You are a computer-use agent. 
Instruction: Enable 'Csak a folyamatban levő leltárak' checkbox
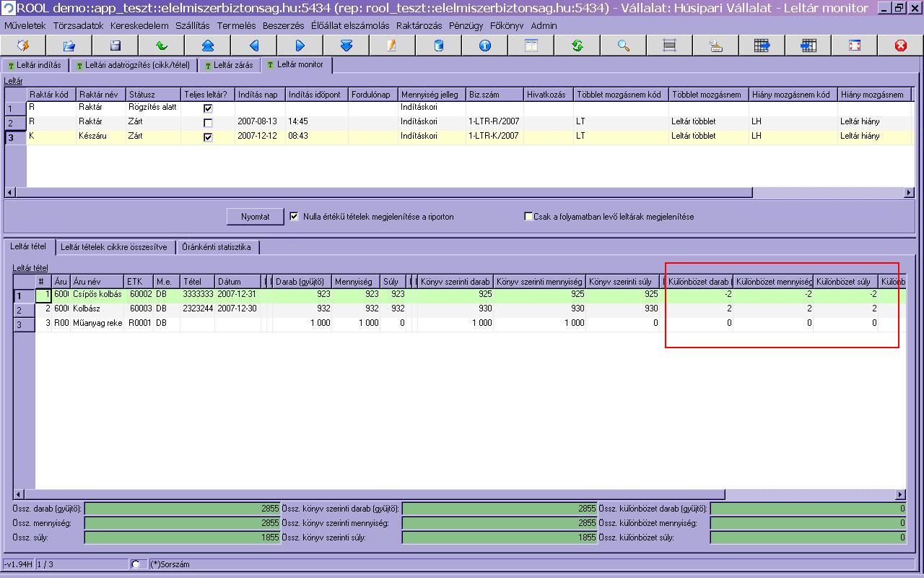tap(528, 216)
